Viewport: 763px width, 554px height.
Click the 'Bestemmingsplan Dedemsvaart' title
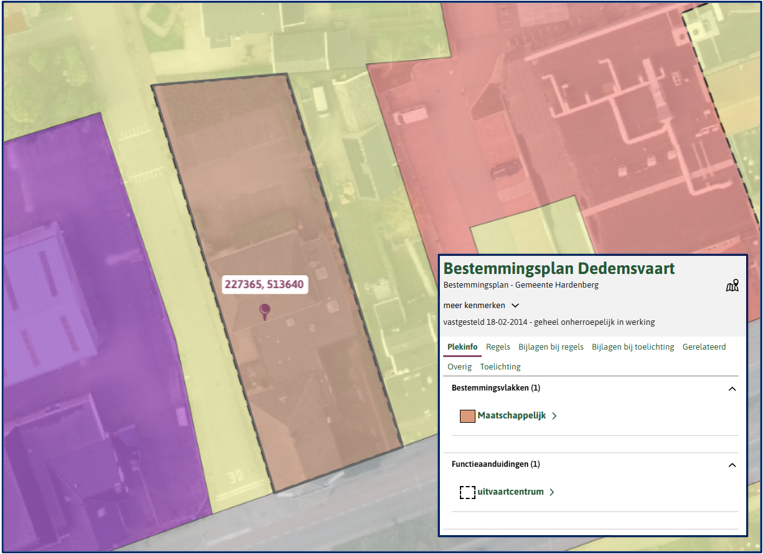(x=559, y=268)
